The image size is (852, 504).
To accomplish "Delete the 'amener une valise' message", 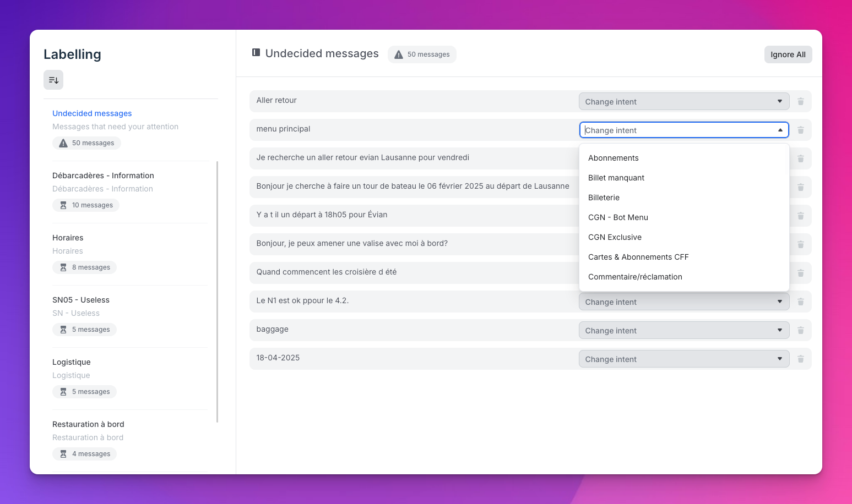I will click(801, 244).
